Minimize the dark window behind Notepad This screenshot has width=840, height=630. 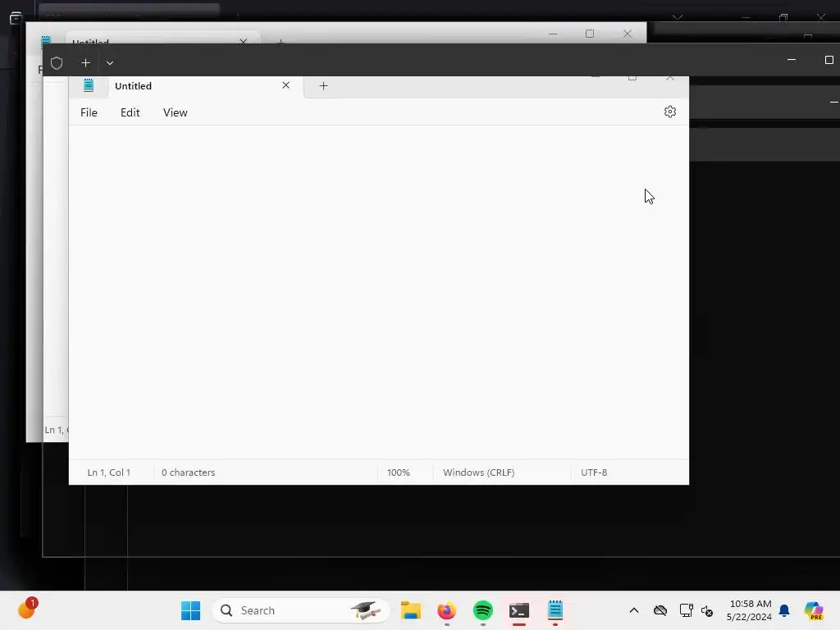(x=792, y=60)
